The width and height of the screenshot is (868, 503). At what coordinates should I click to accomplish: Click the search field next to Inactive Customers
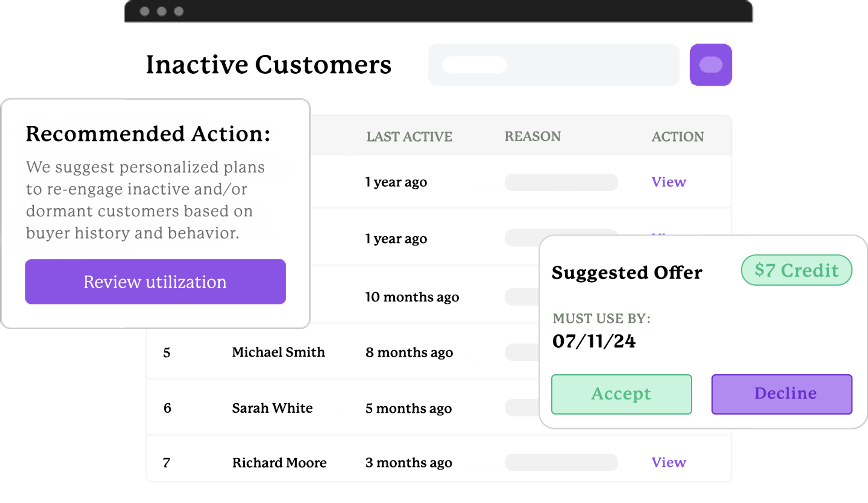coord(553,65)
